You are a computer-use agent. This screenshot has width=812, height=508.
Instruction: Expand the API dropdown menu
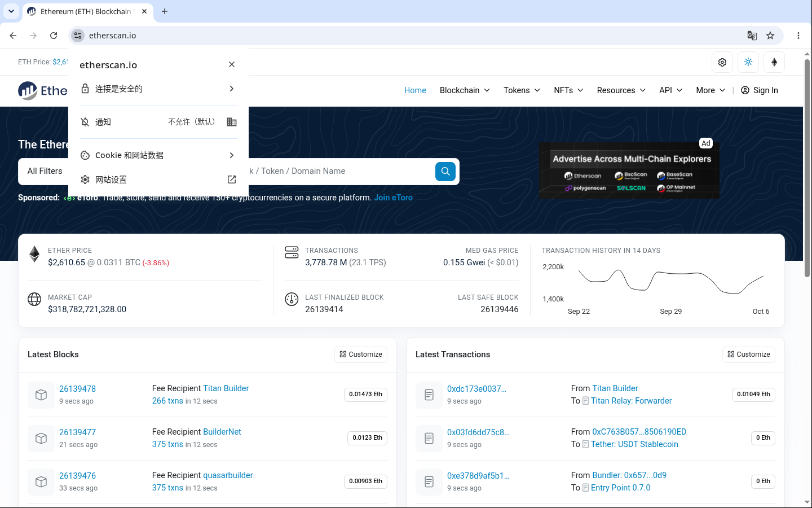click(670, 90)
